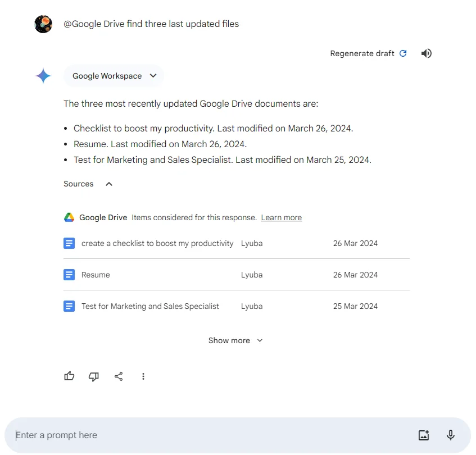476x455 pixels.
Task: Click the user prompt '@Google Drive find three last updated files'
Action: [151, 24]
